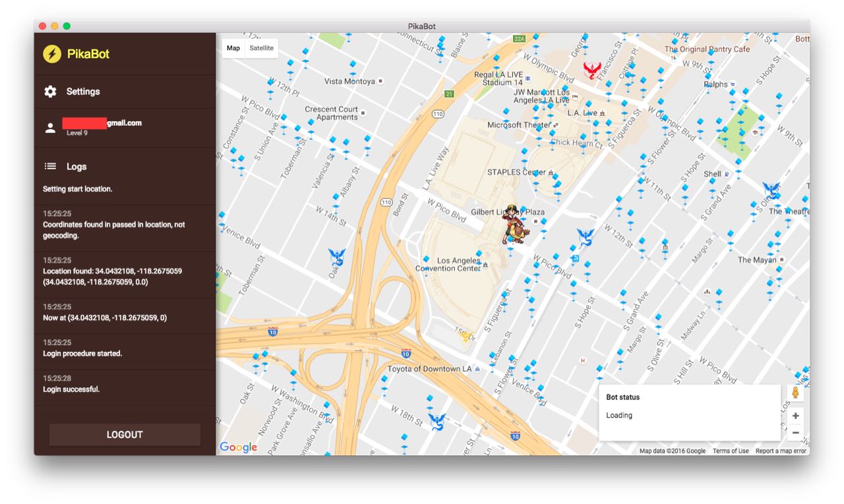The width and height of the screenshot is (844, 504).
Task: Click the yellow gym marker below Convention Center
Action: click(467, 337)
